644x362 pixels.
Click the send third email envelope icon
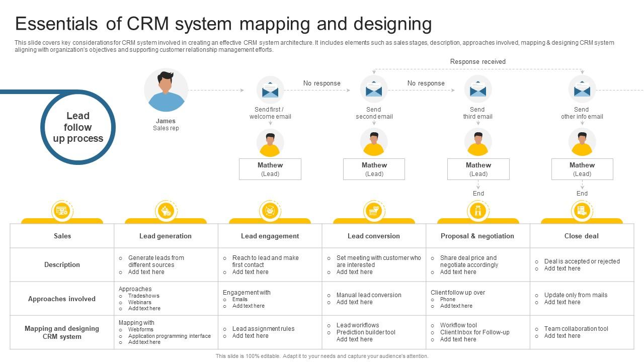point(477,89)
